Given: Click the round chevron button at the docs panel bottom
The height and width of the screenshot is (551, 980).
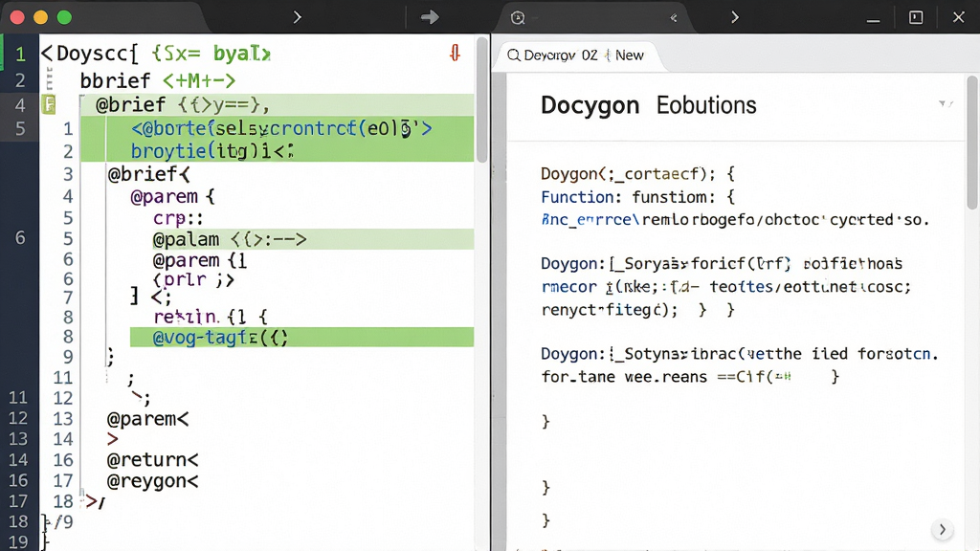Looking at the screenshot, I should 942,530.
